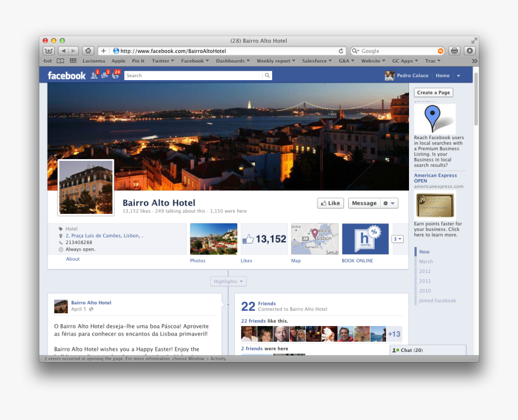Viewport: 518px width, 420px height.
Task: Expand the apps count 3 dropdown
Action: coord(398,239)
